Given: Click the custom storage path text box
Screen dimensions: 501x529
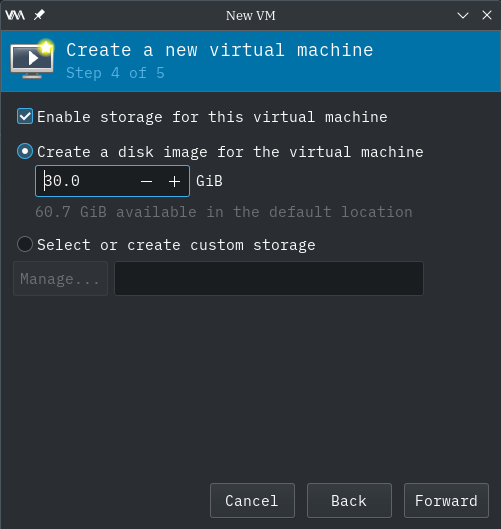Looking at the screenshot, I should [269, 279].
